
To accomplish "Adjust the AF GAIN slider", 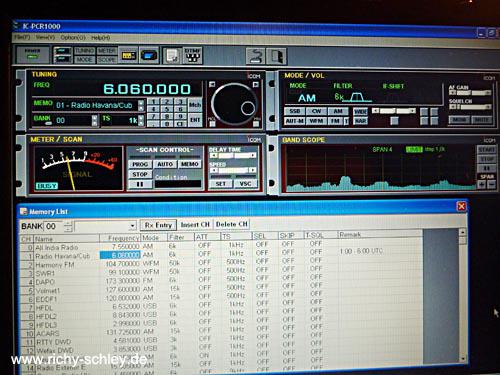I will click(x=470, y=93).
